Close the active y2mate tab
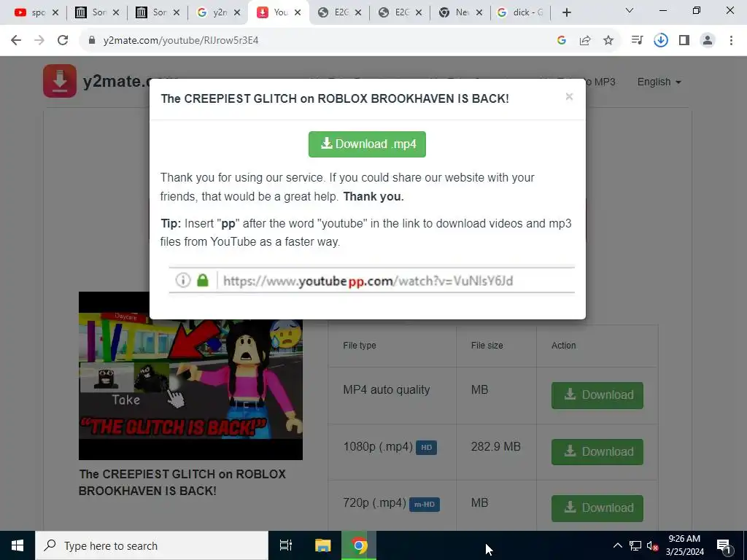 pos(298,13)
